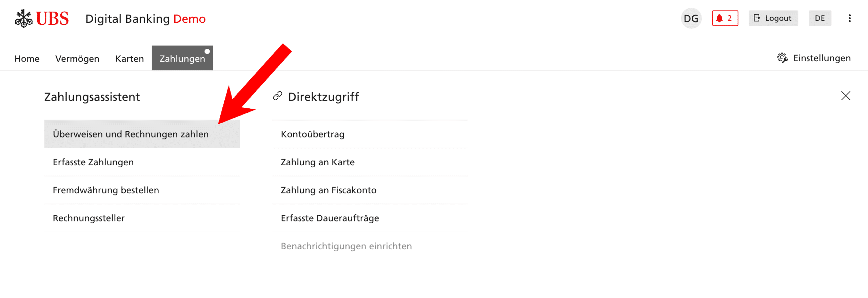Select Fremdwährung bestellen
Viewport: 868px width, 298px height.
coord(142,190)
